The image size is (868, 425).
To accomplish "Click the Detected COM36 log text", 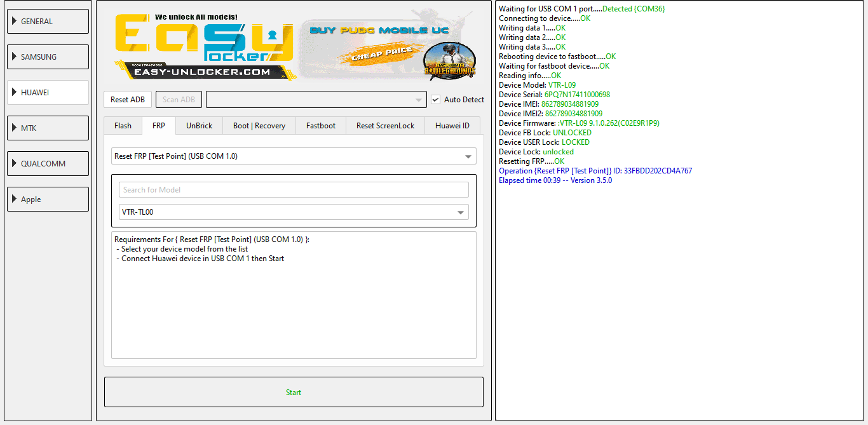I will pyautogui.click(x=634, y=9).
